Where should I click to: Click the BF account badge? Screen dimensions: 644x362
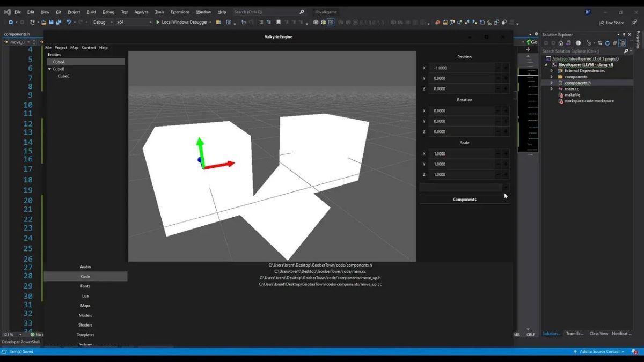[588, 12]
